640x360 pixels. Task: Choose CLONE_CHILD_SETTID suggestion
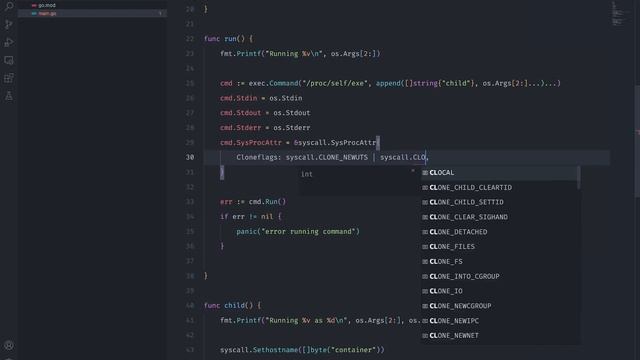point(499,202)
